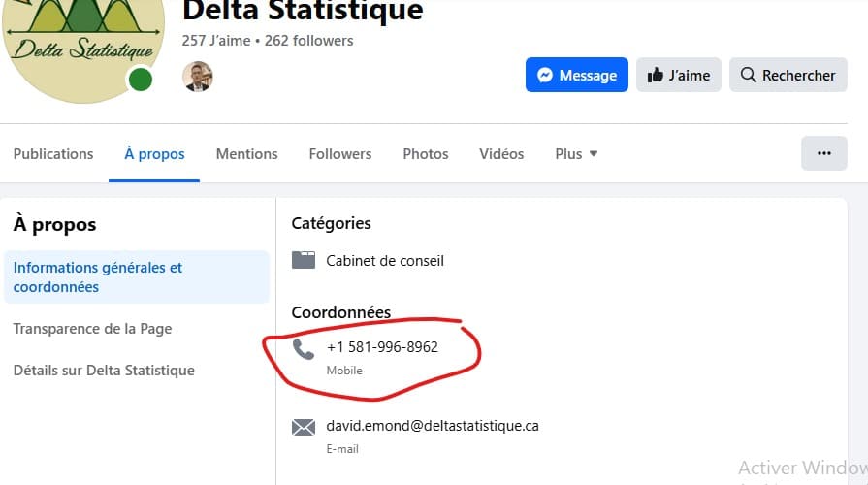Click the david.emond@deltastatistique.ca email link
This screenshot has height=485, width=868.
[432, 426]
